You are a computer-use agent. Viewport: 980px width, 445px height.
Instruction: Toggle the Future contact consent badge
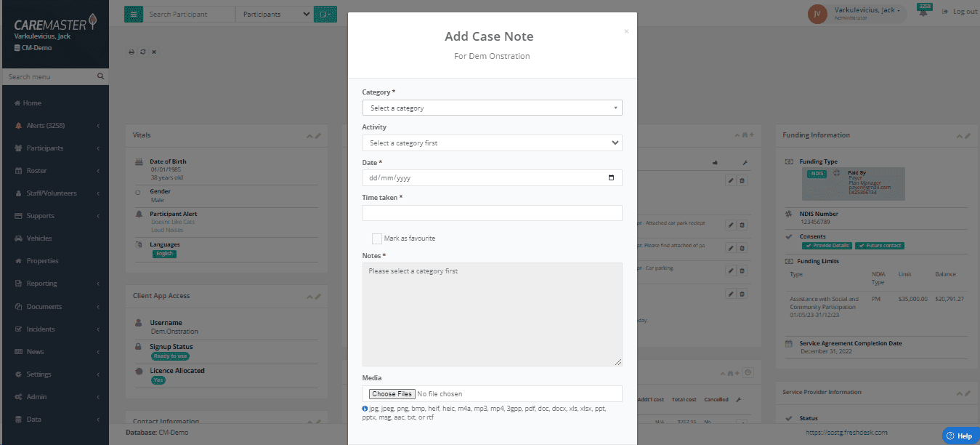879,245
